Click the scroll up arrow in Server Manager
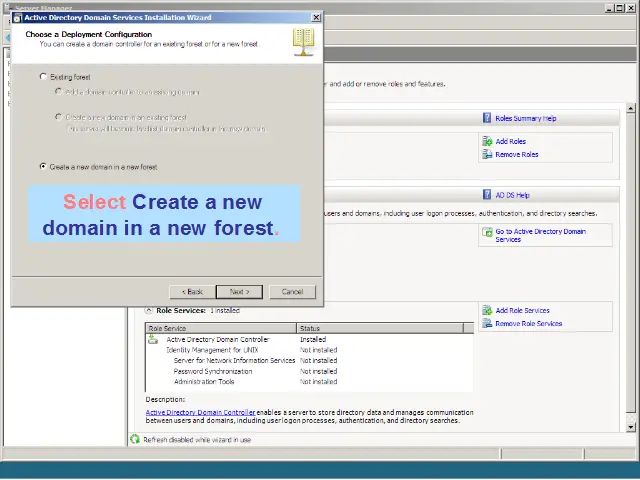 point(631,108)
